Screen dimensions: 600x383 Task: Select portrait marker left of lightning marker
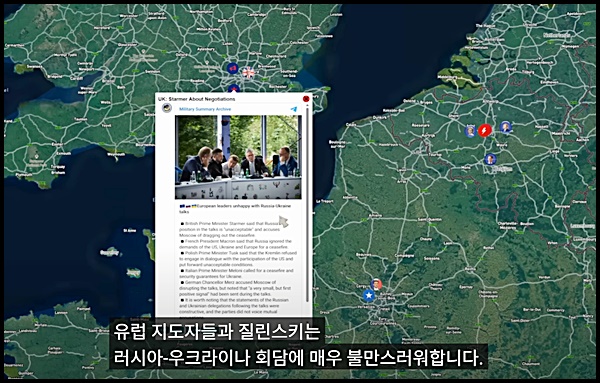click(470, 131)
